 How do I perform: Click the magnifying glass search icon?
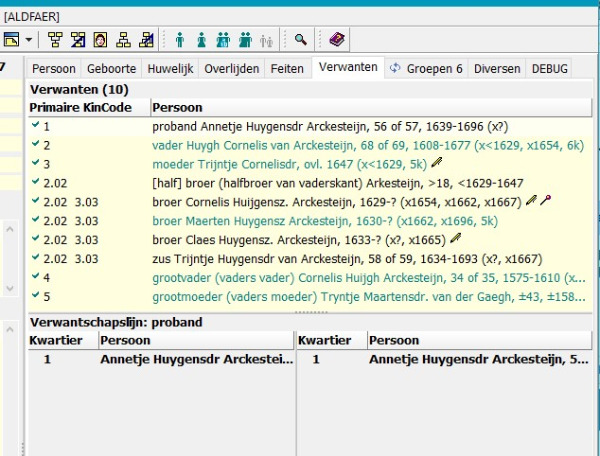pos(299,39)
